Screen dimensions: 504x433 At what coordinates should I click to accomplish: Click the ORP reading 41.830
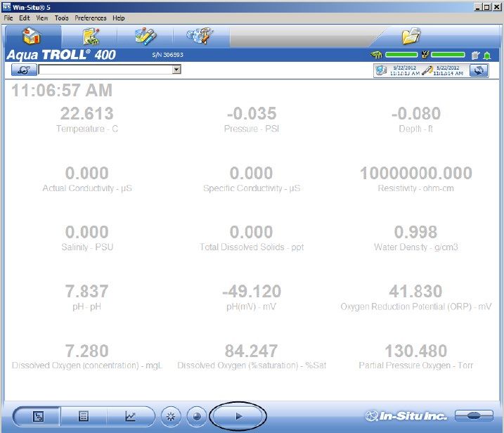(416, 291)
